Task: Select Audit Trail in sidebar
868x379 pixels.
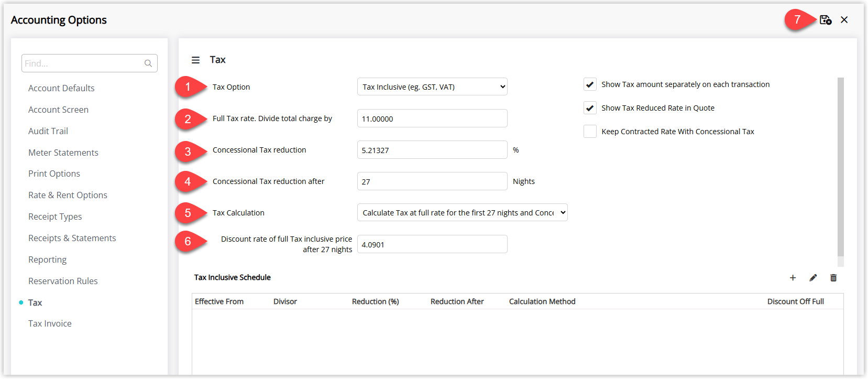Action: pos(48,131)
